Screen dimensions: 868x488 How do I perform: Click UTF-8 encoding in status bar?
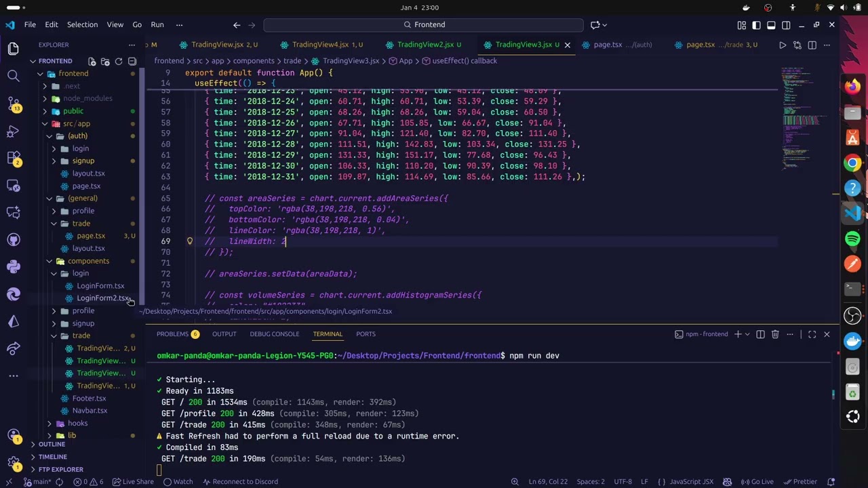click(x=623, y=482)
